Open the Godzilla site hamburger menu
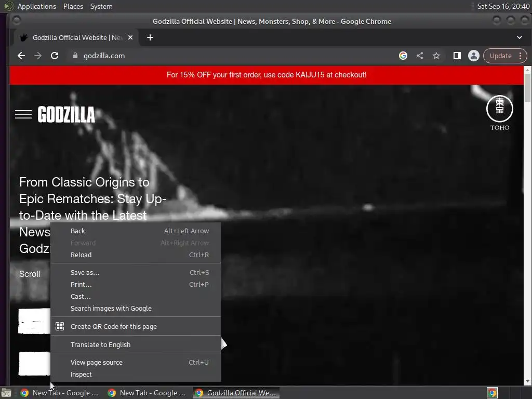The height and width of the screenshot is (399, 532). click(23, 114)
